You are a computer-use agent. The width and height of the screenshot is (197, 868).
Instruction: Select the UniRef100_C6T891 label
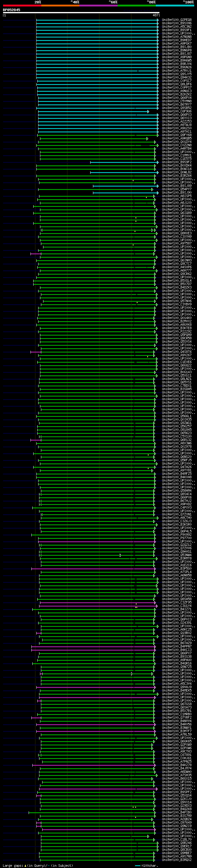coord(177,755)
